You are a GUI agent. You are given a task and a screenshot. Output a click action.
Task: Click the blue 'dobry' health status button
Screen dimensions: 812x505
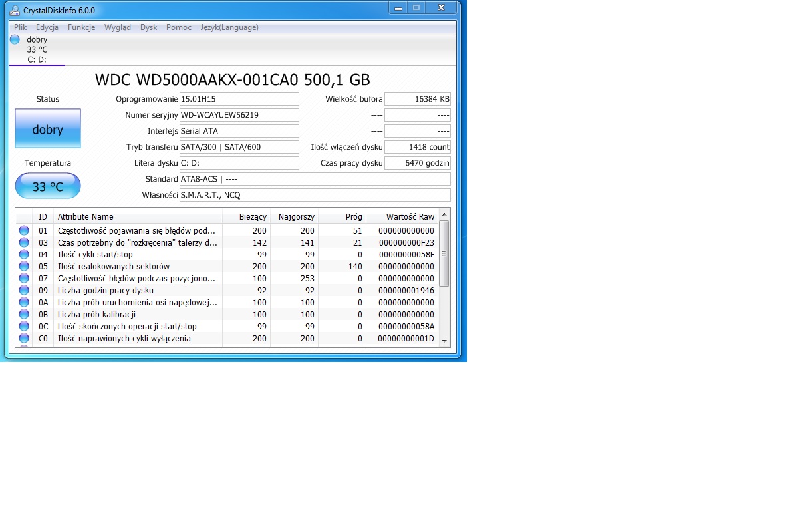(x=48, y=128)
